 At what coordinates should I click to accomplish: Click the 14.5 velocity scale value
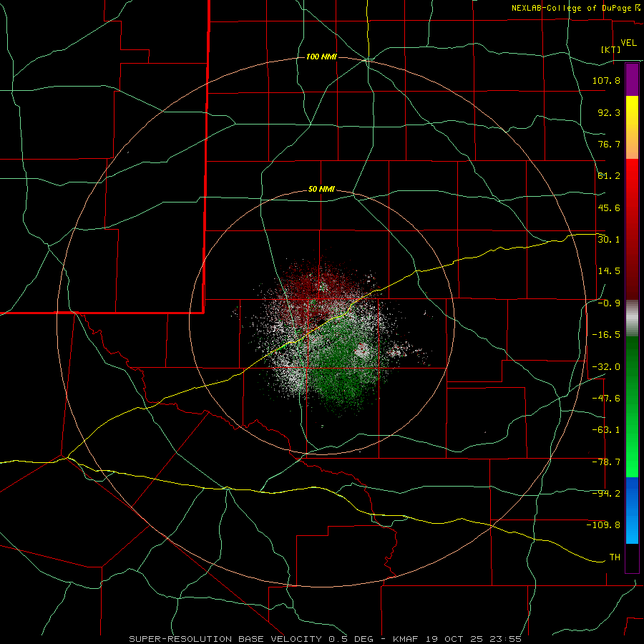point(609,271)
